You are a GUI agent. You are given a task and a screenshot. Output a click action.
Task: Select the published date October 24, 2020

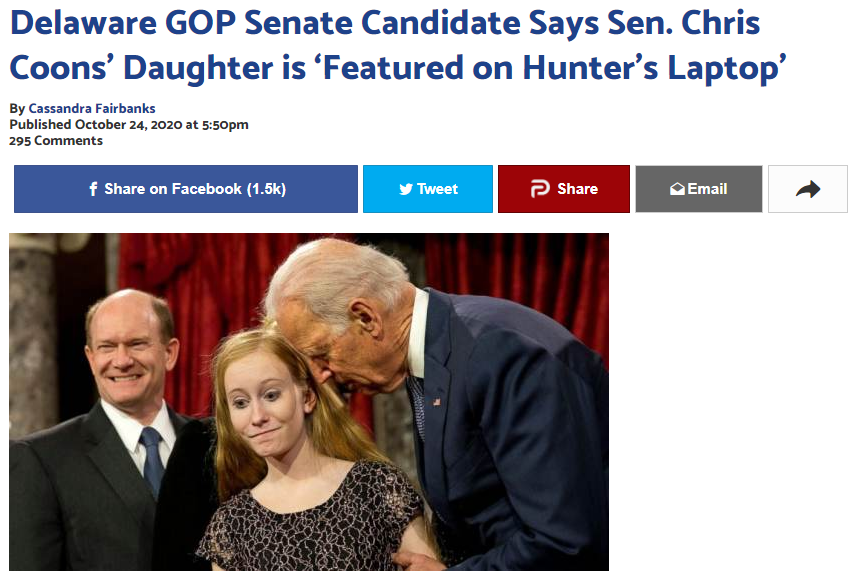point(128,125)
